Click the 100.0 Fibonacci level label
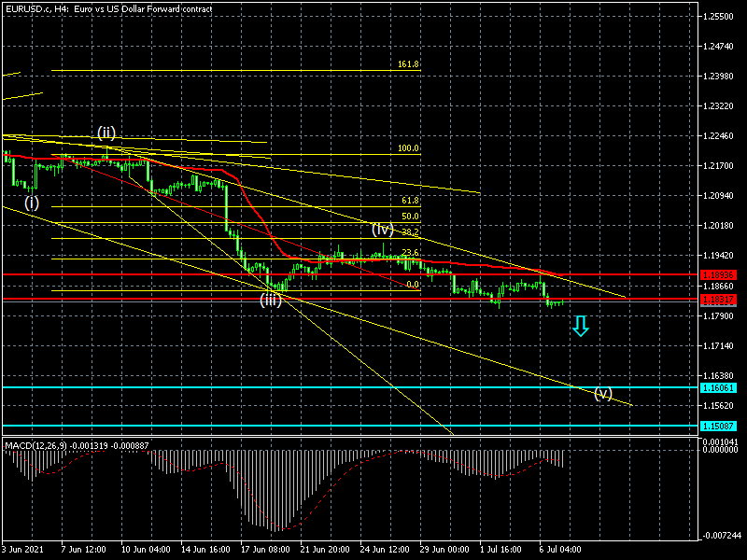 coord(408,148)
